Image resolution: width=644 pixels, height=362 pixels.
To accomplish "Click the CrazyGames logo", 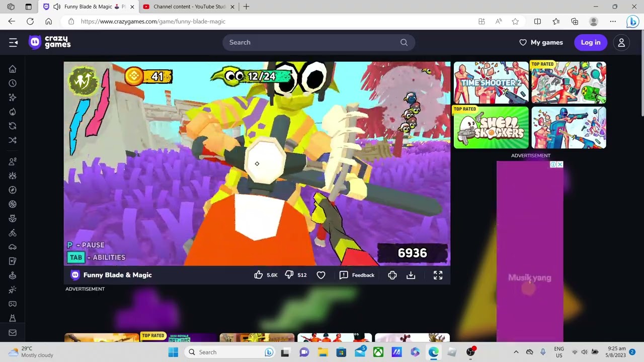I will pos(49,42).
